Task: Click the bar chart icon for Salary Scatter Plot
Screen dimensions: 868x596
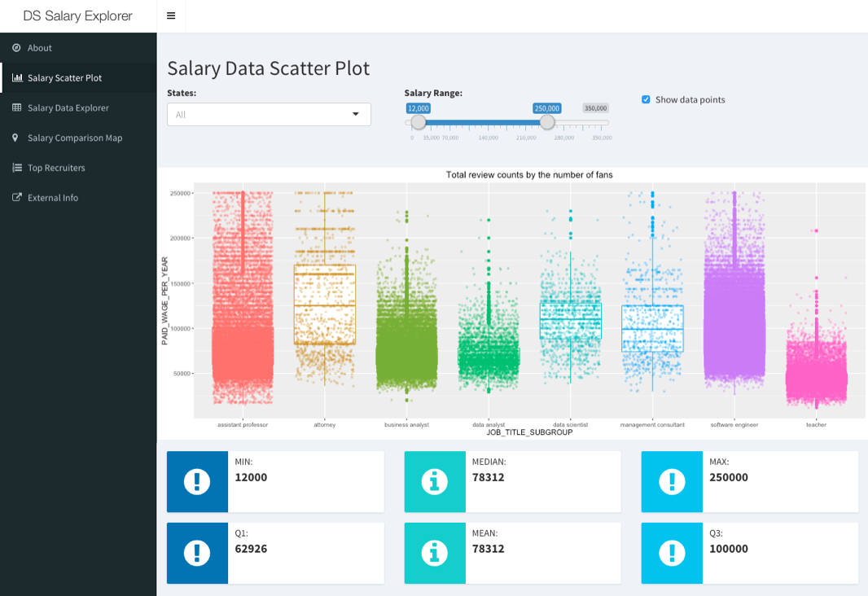Action: 17,78
